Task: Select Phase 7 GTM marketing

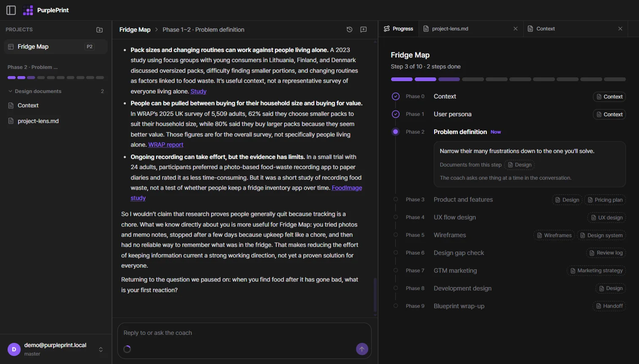Action: [x=455, y=271]
